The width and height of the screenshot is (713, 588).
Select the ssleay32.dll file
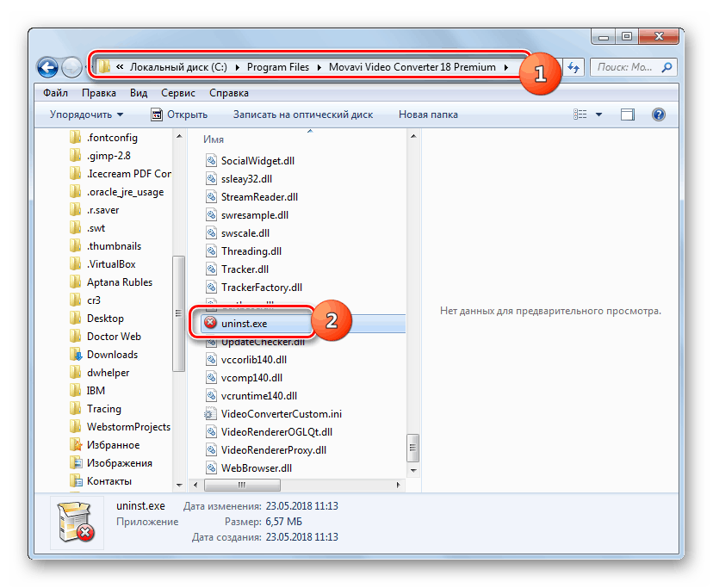pos(246,179)
